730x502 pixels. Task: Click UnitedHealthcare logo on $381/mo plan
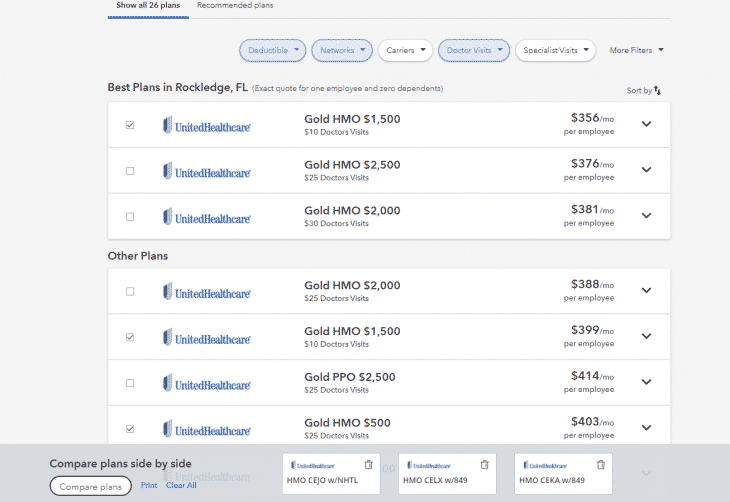(207, 217)
